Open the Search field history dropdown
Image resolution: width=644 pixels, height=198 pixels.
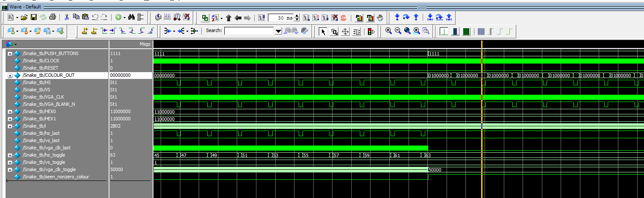[278, 31]
